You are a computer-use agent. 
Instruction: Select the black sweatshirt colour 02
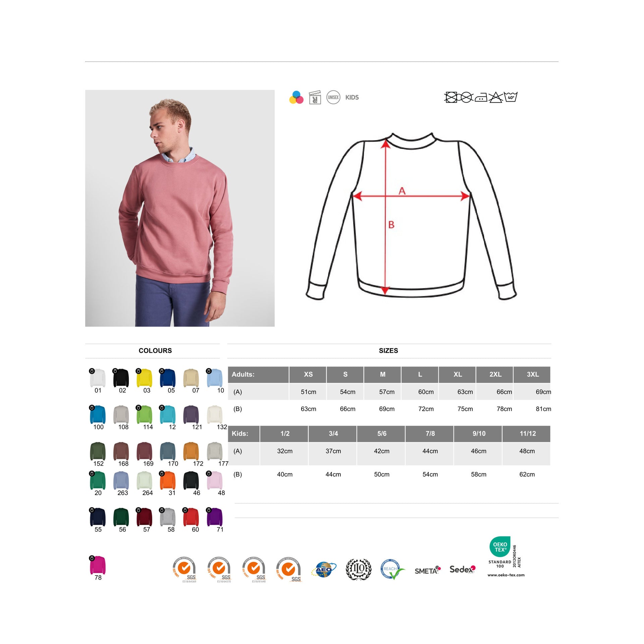coord(121,378)
